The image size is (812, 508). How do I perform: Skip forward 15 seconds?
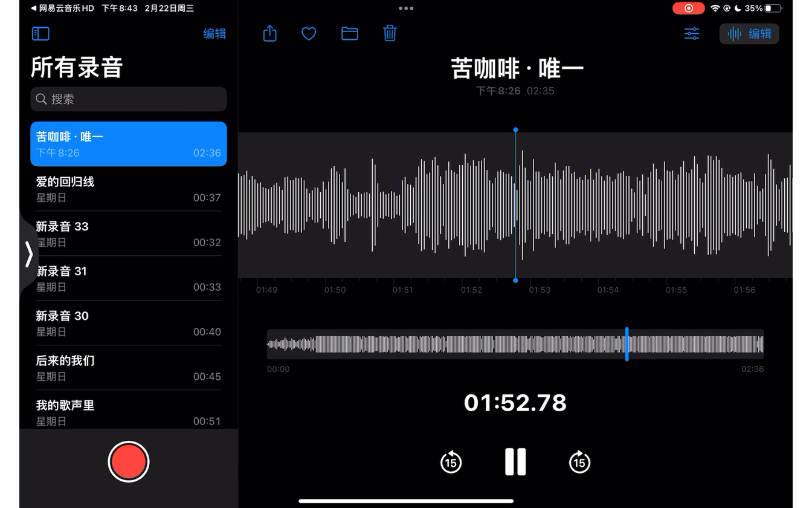tap(579, 462)
